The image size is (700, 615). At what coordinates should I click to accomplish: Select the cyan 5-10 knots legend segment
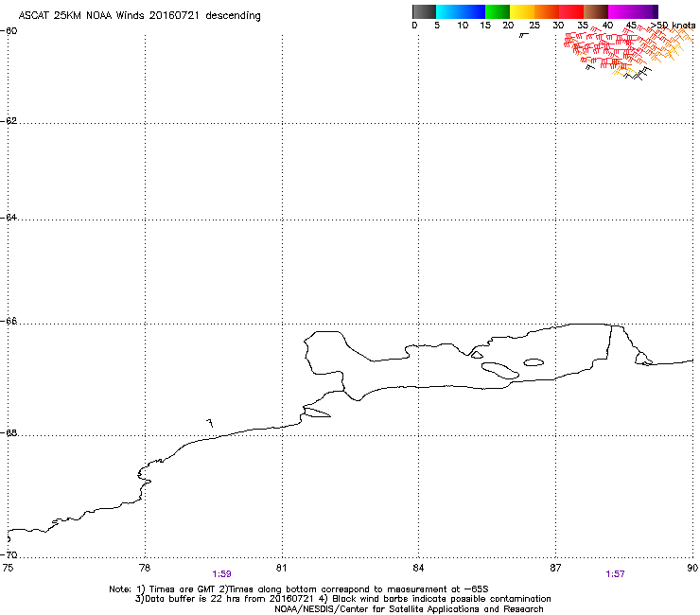[x=448, y=11]
